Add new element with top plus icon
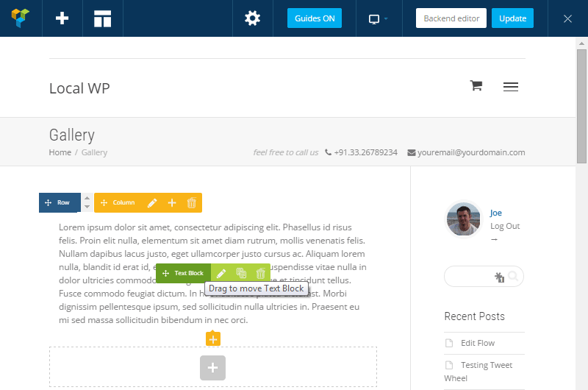 (x=62, y=18)
